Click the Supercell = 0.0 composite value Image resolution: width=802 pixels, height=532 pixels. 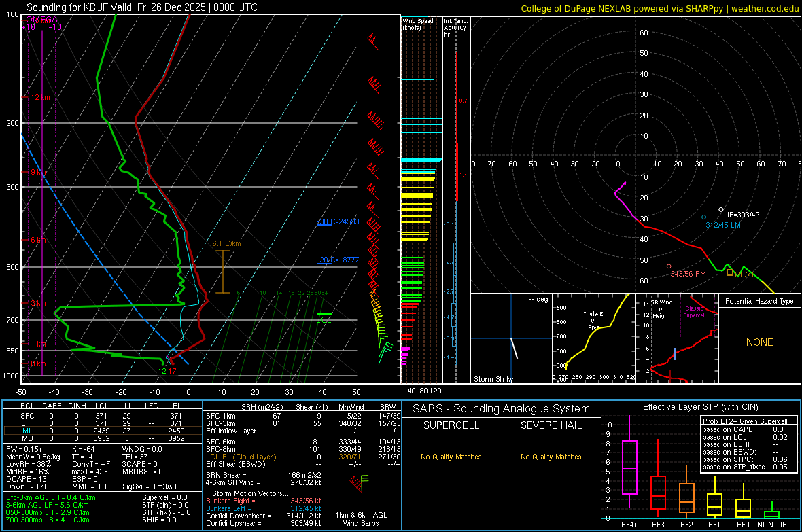(164, 497)
